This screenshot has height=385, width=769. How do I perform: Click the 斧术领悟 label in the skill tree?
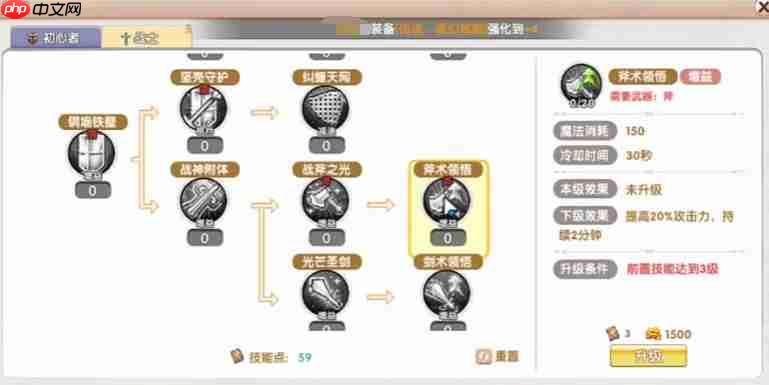(x=448, y=170)
